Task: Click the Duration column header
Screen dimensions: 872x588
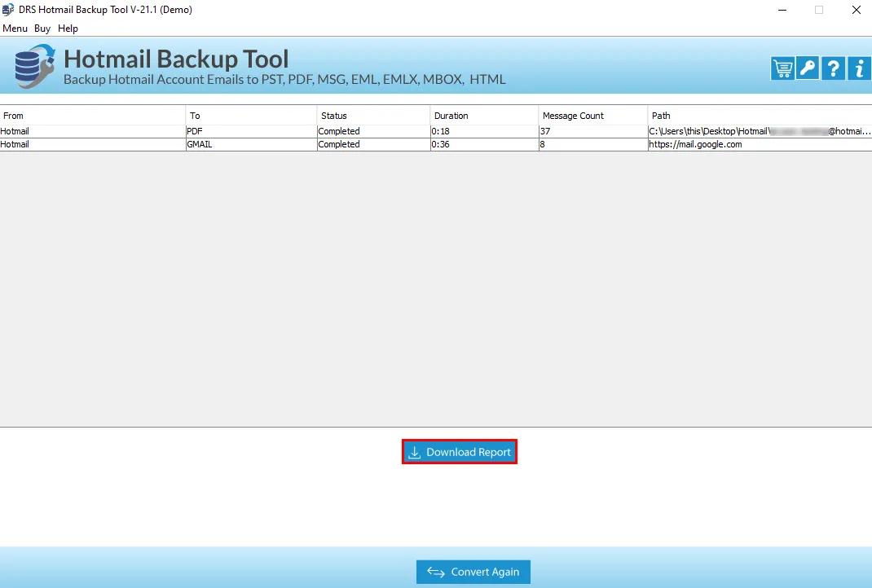Action: [x=484, y=116]
